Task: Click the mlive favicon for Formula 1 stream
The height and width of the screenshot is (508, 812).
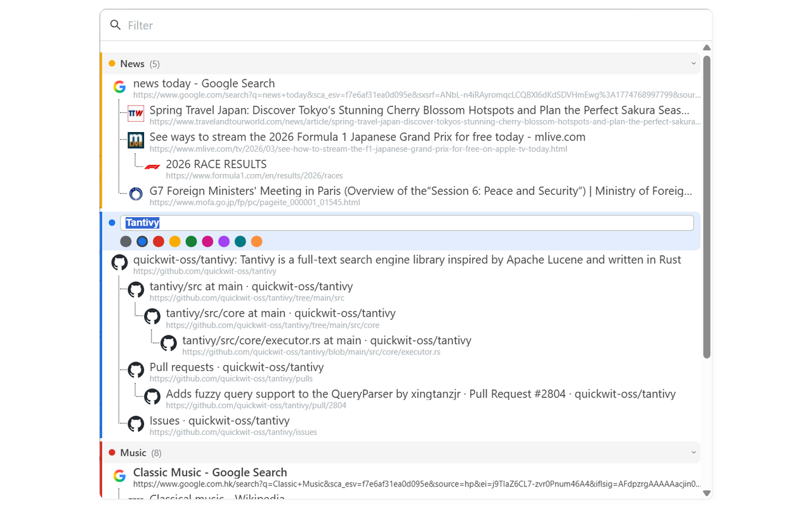Action: click(x=136, y=140)
